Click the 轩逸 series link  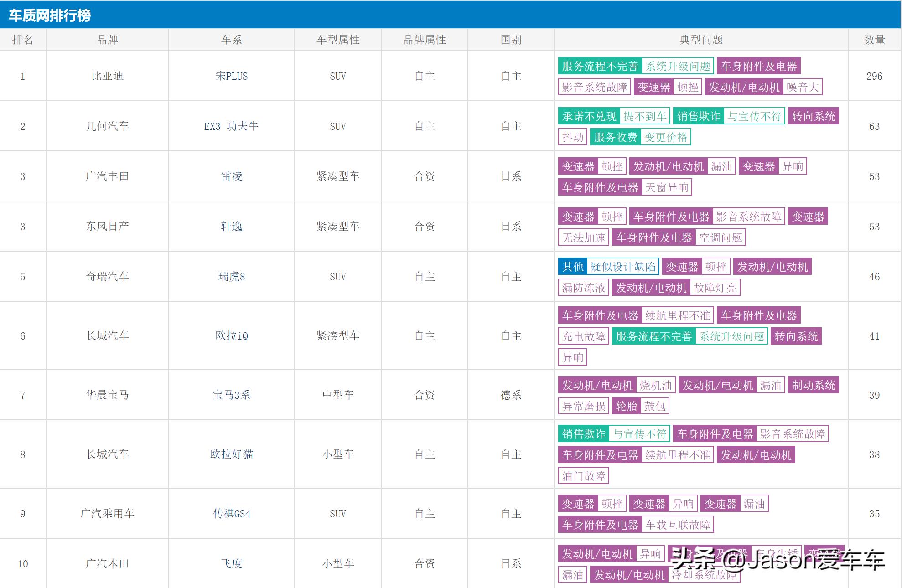[x=231, y=227]
